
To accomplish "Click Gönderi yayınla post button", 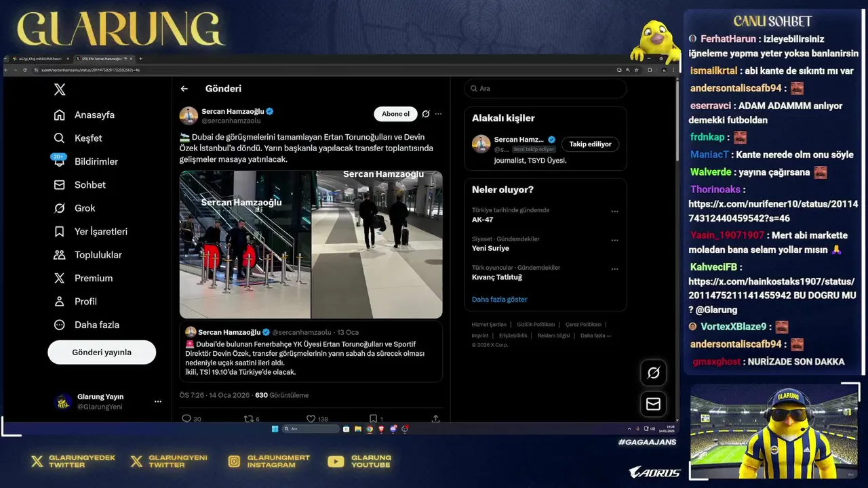I will click(x=102, y=352).
